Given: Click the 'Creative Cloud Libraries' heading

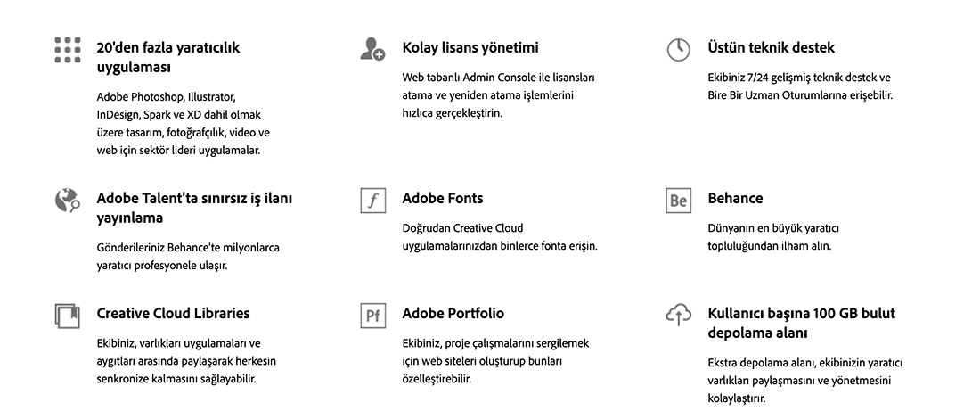Looking at the screenshot, I should (173, 313).
